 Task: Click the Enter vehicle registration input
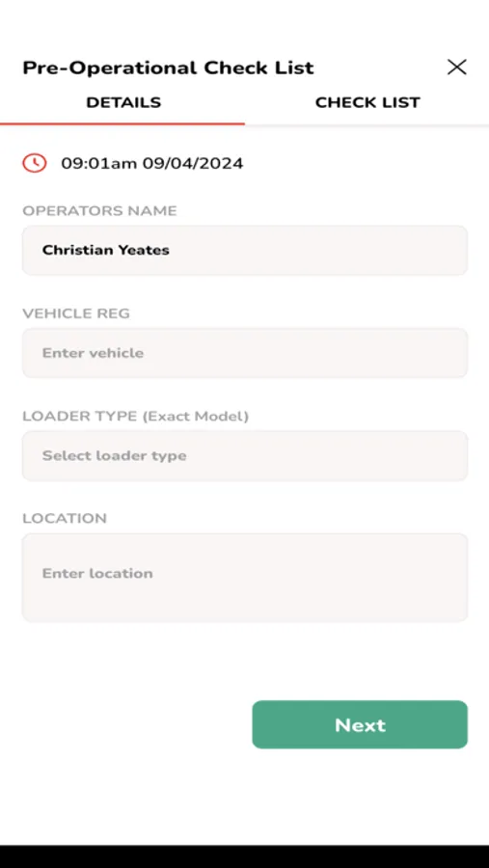click(245, 353)
